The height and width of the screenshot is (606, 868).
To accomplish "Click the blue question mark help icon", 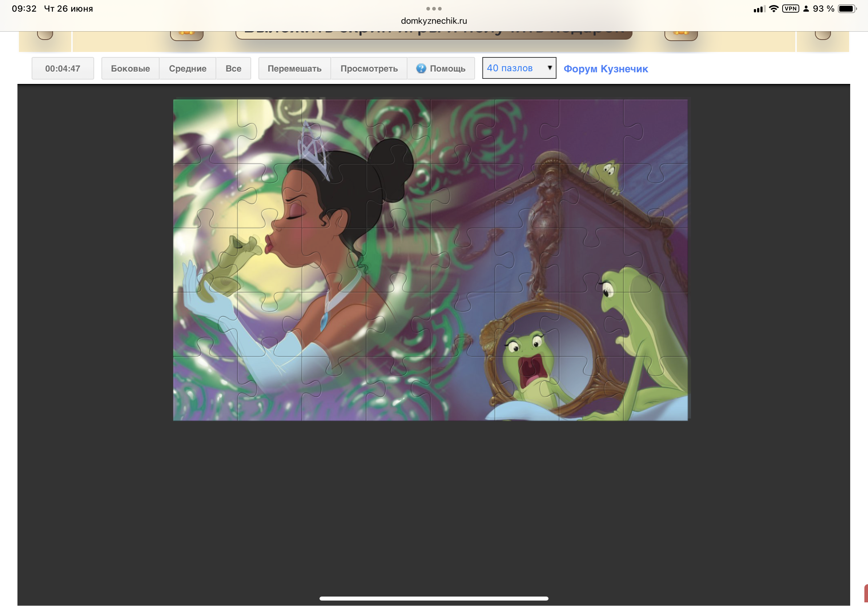I will pos(421,68).
